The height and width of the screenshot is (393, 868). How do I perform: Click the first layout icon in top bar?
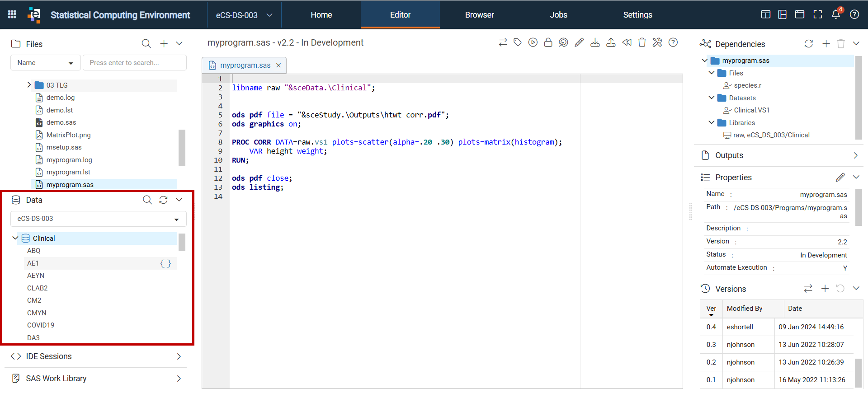point(765,14)
